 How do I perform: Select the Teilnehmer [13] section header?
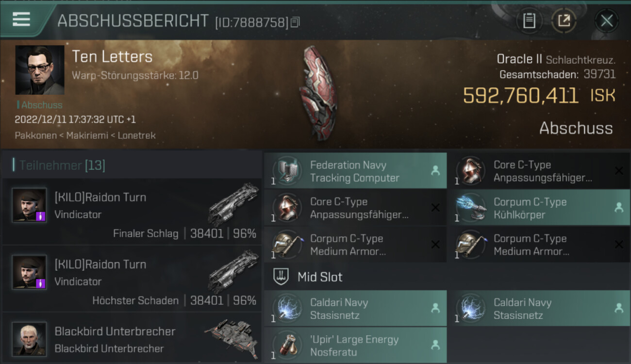pos(62,165)
